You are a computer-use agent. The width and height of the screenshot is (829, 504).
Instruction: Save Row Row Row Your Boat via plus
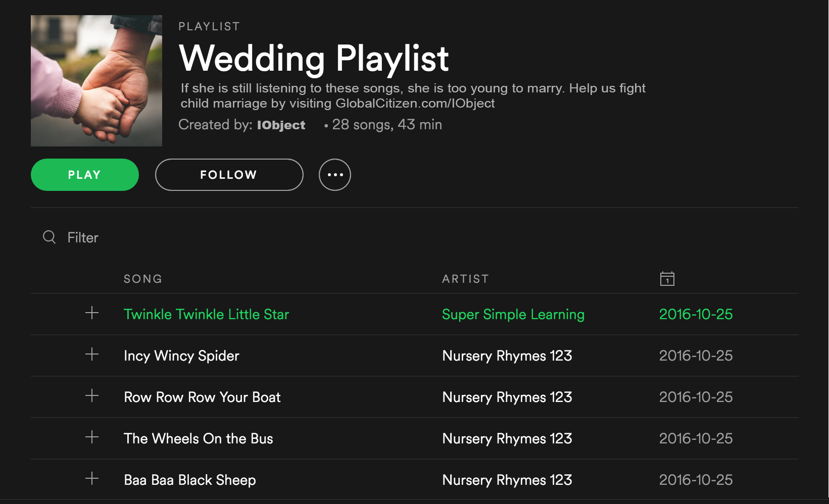[x=92, y=396]
